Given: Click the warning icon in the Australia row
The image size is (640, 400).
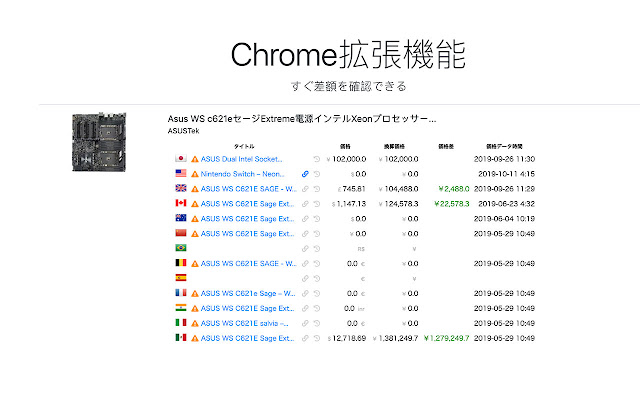Looking at the screenshot, I should 195,219.
